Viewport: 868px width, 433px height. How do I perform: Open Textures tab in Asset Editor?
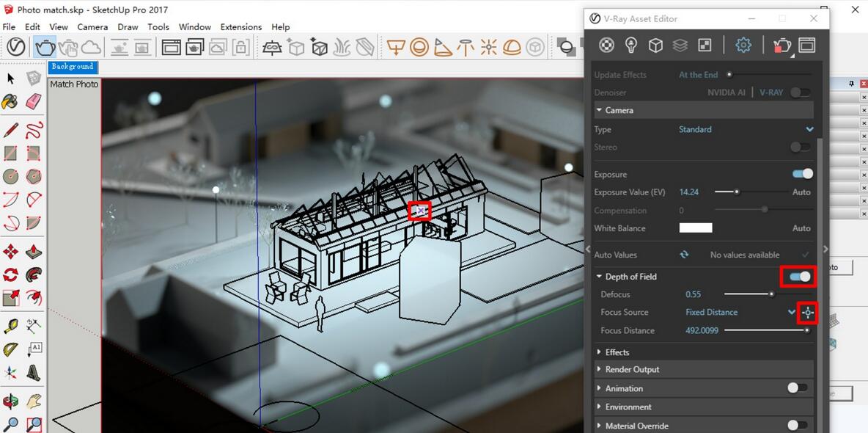click(704, 46)
